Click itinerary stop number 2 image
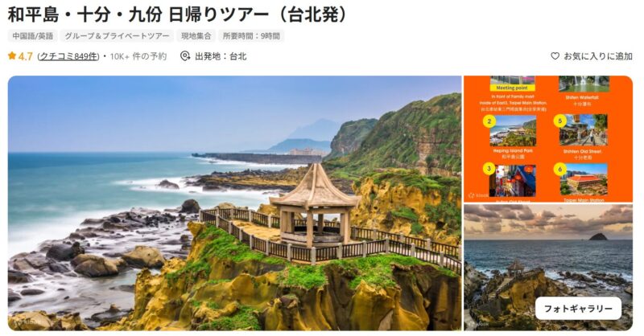 [x=513, y=131]
